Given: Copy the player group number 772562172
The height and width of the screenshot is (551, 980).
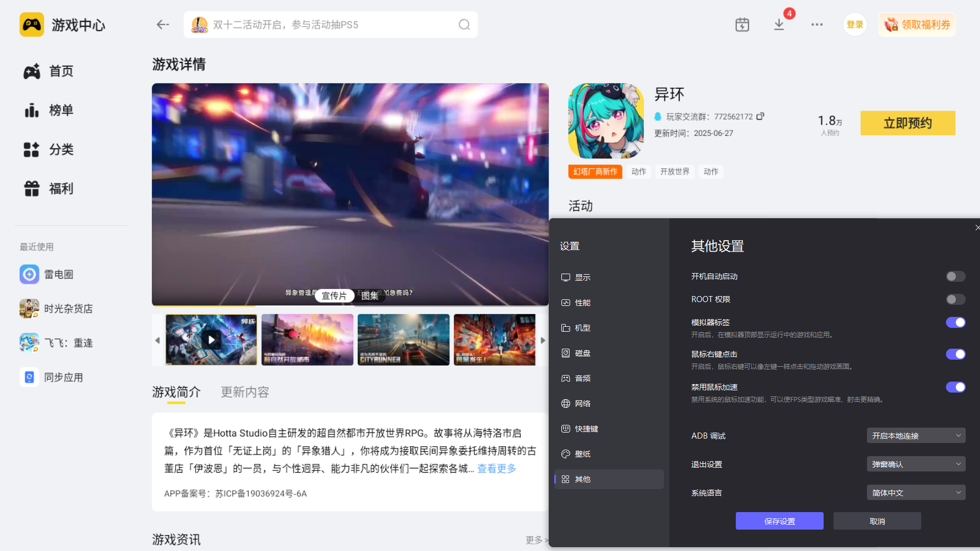Looking at the screenshot, I should 760,116.
